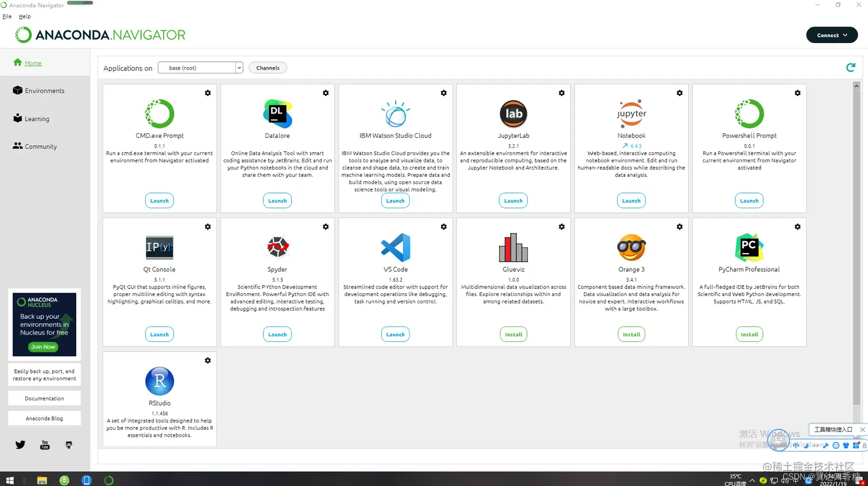868x486 pixels.
Task: Click Notebook update version 6.4.5 link
Action: (x=632, y=146)
